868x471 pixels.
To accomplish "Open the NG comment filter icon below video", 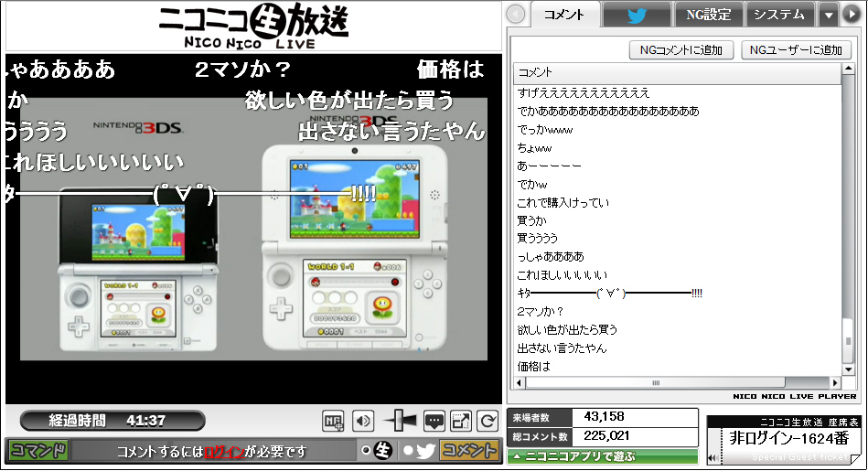I will (333, 422).
